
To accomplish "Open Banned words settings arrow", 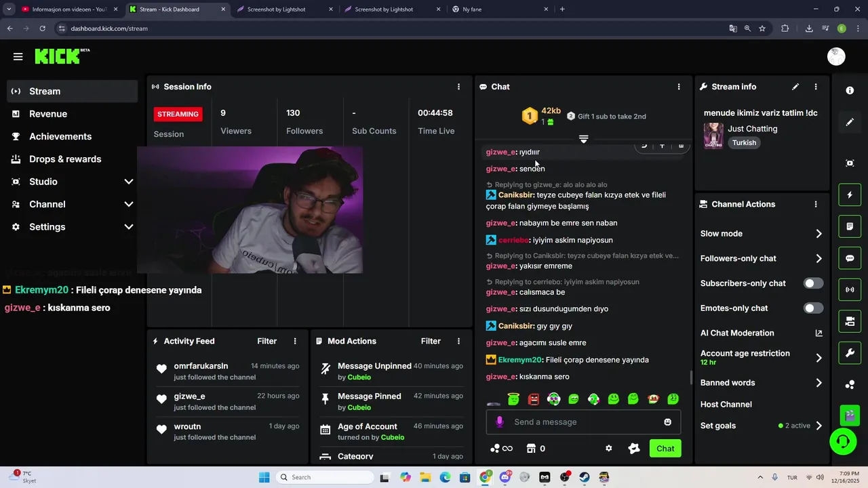I will (818, 383).
